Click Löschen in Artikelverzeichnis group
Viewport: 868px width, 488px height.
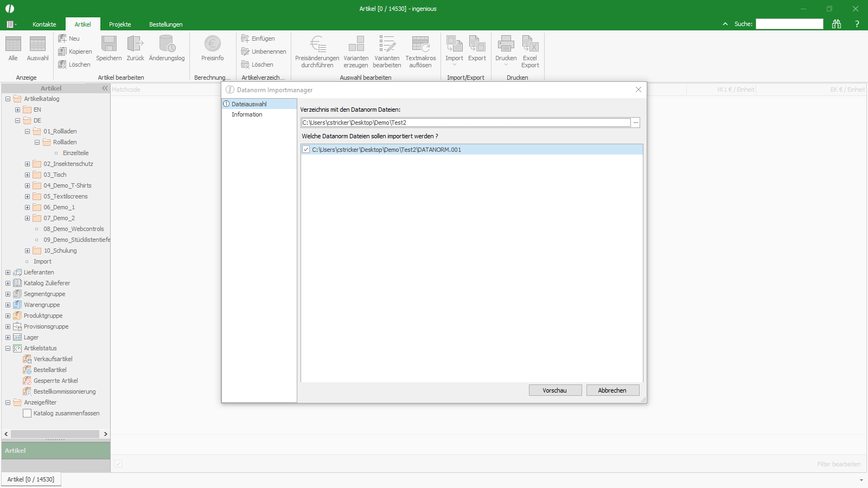(257, 65)
